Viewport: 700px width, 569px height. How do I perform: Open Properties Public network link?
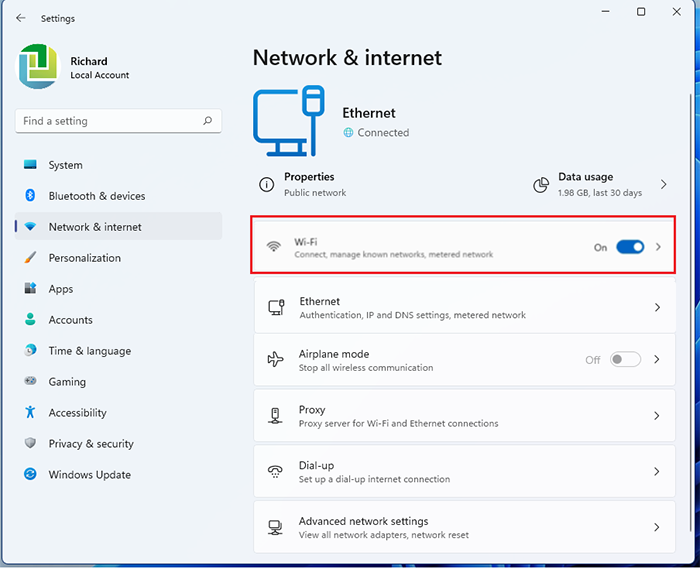315,184
